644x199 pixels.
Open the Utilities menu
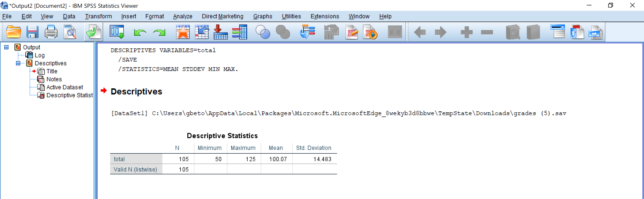tap(291, 16)
